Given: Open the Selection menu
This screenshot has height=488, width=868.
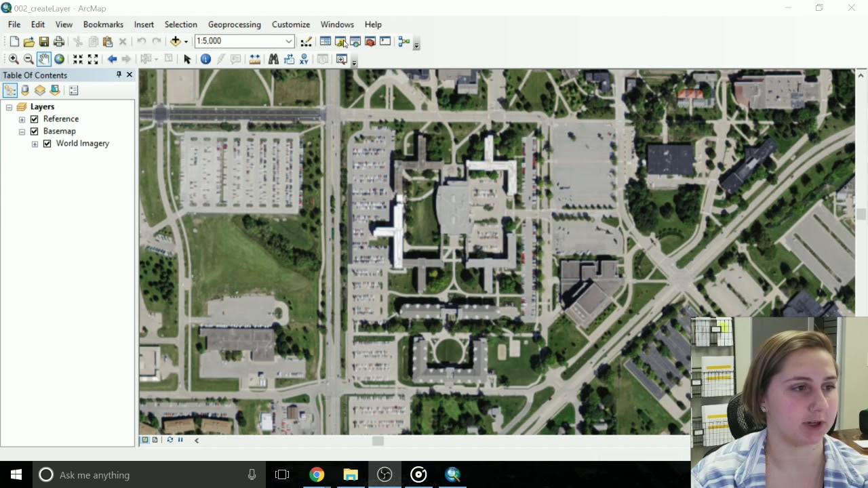Looking at the screenshot, I should coord(181,24).
